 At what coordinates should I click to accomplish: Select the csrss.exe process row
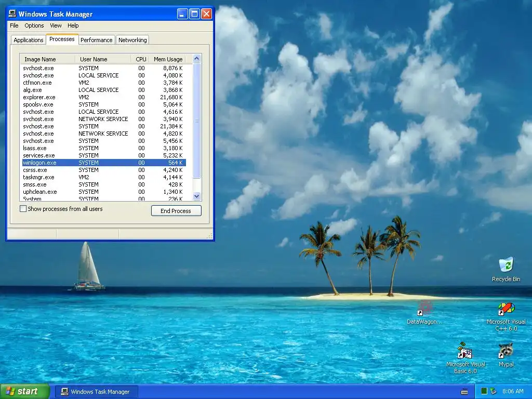104,170
